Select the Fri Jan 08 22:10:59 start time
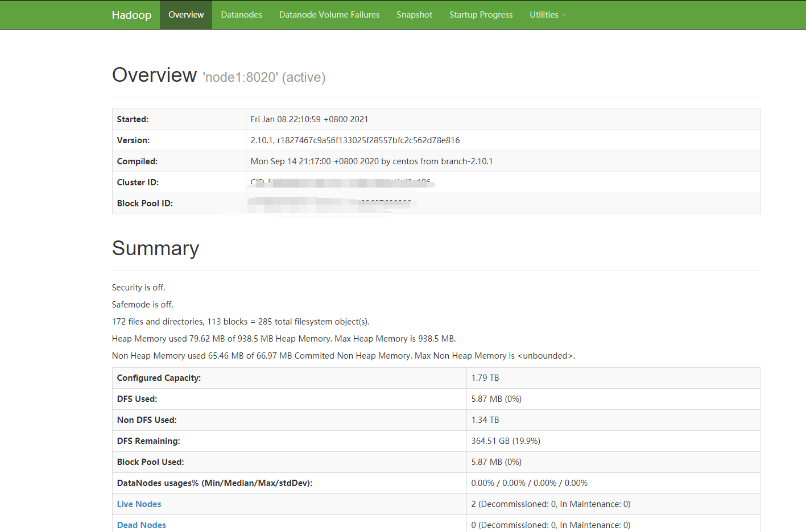 click(x=309, y=119)
